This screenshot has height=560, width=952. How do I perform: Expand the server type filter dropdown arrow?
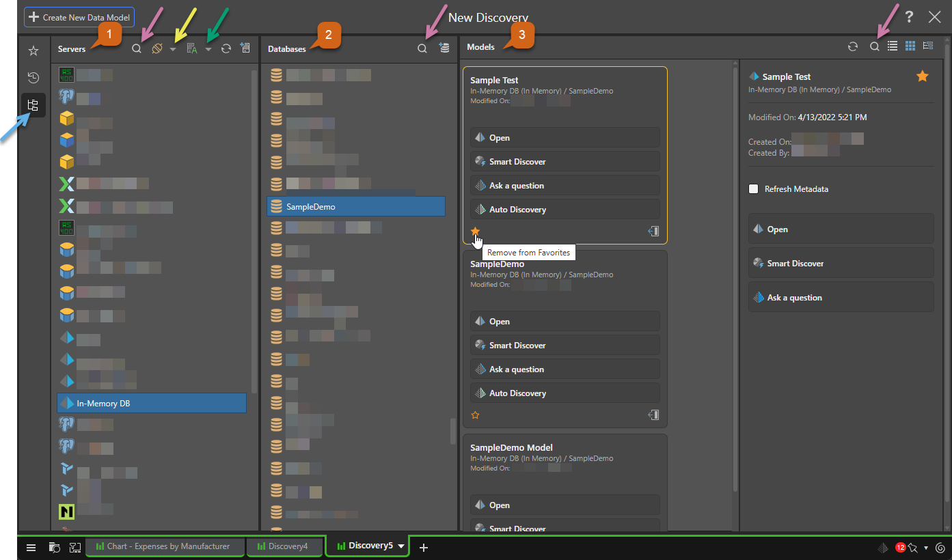tap(173, 49)
